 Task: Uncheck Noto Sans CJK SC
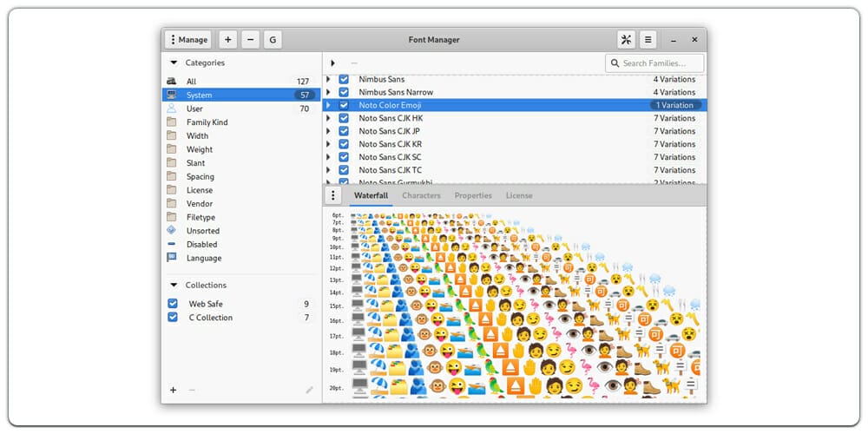point(344,157)
